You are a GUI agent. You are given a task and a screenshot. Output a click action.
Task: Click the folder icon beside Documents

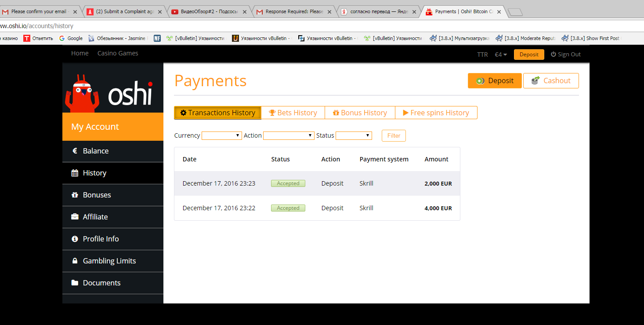75,283
